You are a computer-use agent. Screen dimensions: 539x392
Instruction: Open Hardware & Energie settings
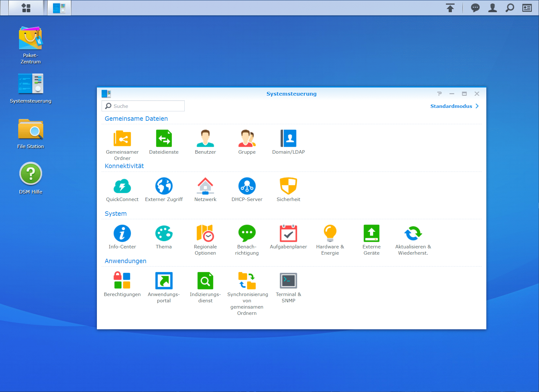pos(330,233)
